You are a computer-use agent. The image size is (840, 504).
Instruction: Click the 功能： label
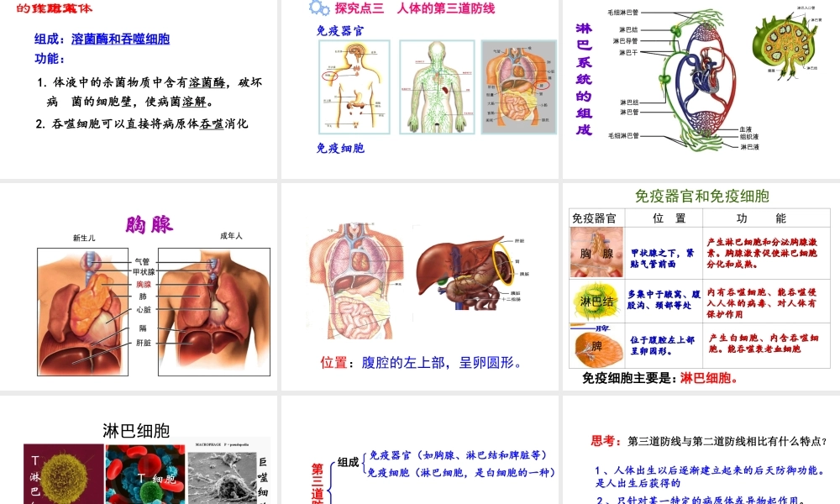point(50,59)
